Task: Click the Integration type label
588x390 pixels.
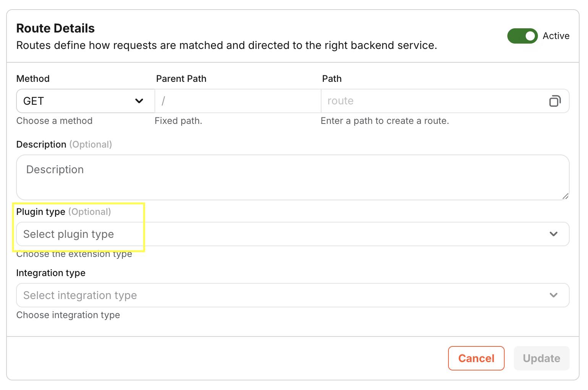Action: pos(51,273)
